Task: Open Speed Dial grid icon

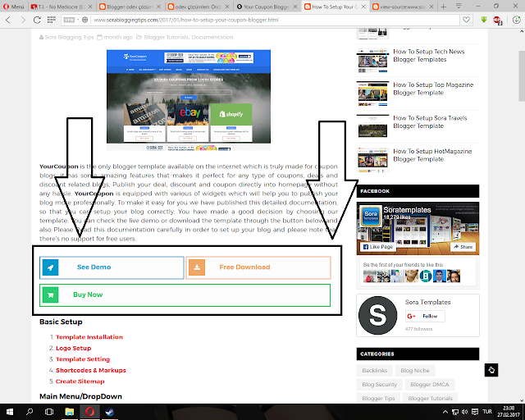Action: tap(51, 20)
